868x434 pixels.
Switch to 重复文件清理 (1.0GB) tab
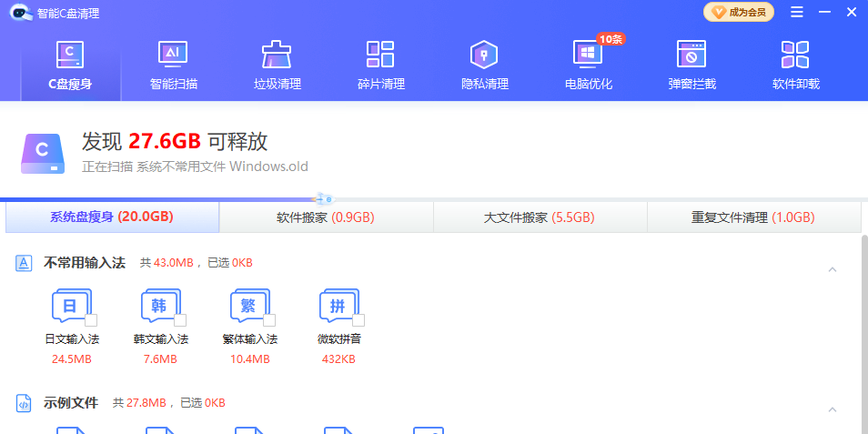pyautogui.click(x=754, y=217)
